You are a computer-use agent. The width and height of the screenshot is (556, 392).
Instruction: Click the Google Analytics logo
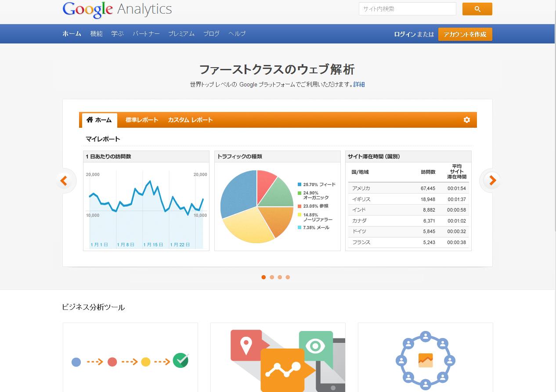pyautogui.click(x=117, y=9)
